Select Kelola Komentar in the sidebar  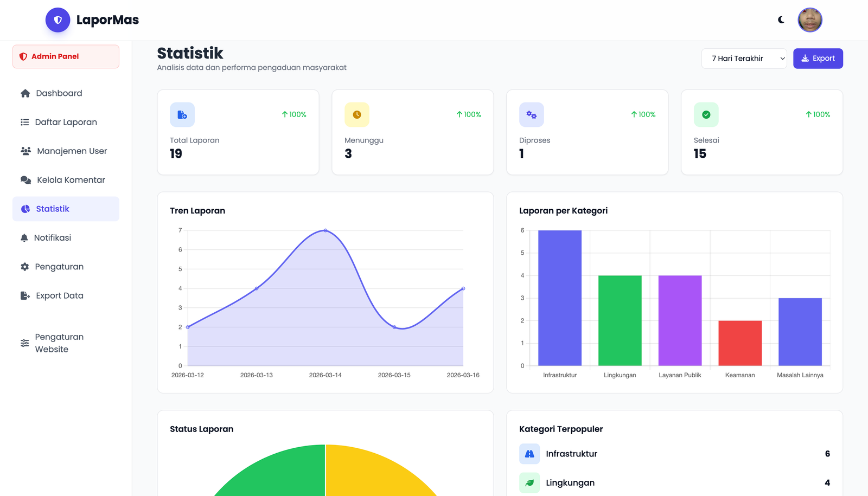click(66, 180)
